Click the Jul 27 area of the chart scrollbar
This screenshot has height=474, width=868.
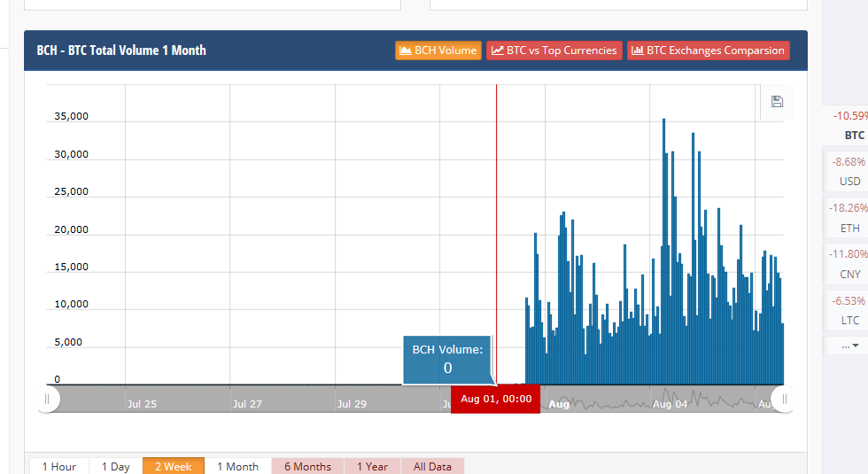click(x=247, y=404)
